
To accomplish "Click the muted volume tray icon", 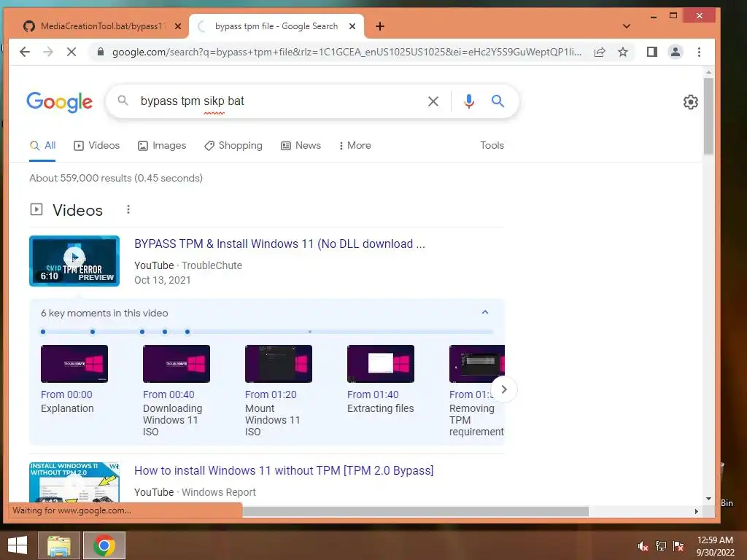I will click(x=643, y=546).
